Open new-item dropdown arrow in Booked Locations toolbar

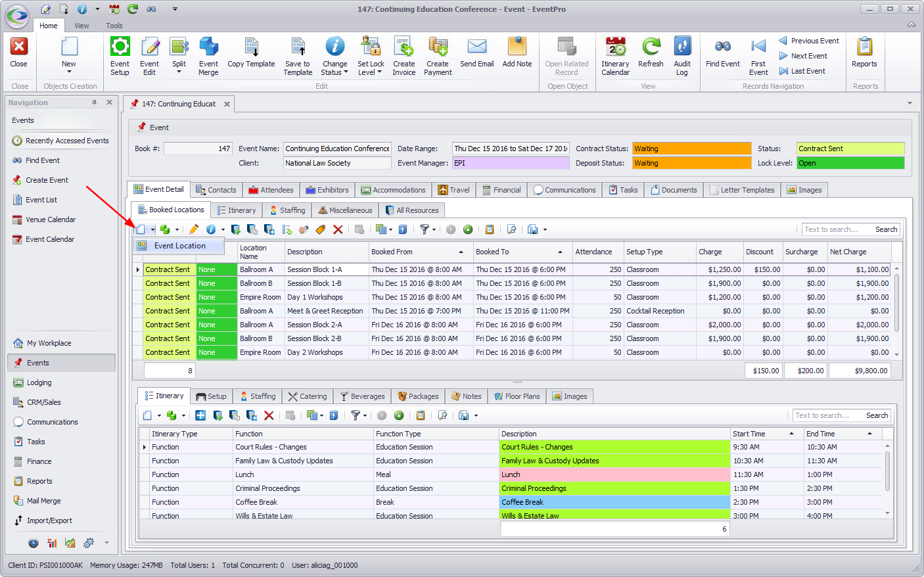152,229
